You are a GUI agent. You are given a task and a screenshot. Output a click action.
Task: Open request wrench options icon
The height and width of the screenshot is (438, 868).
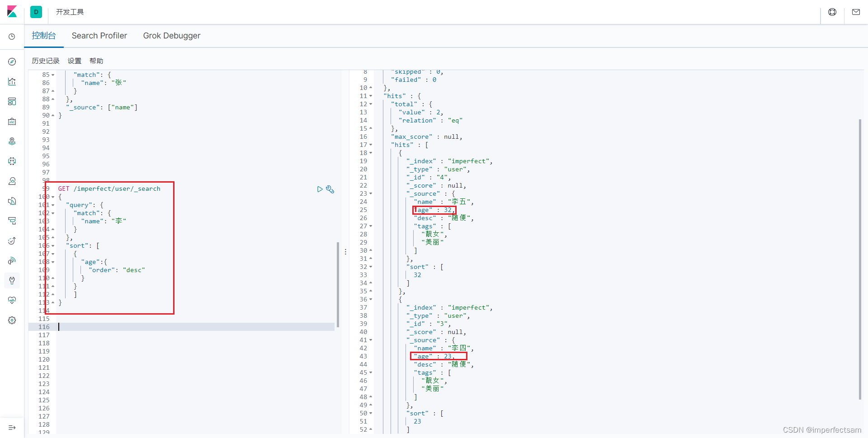pyautogui.click(x=330, y=189)
